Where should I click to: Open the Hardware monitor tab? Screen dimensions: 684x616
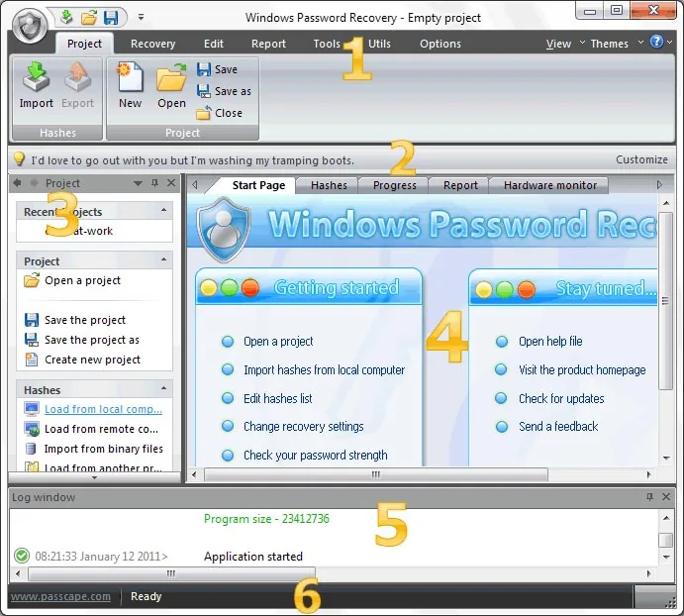[549, 185]
